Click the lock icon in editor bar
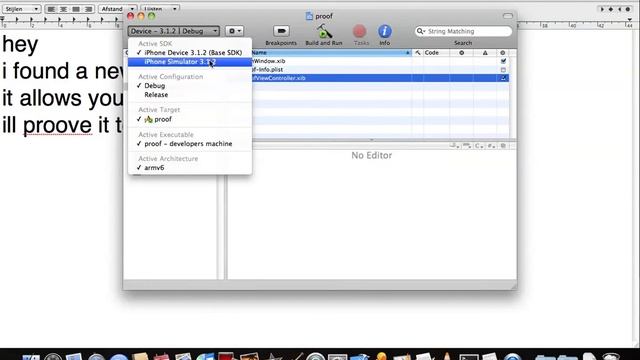Image resolution: width=640 pixels, height=360 pixels. [x=503, y=146]
